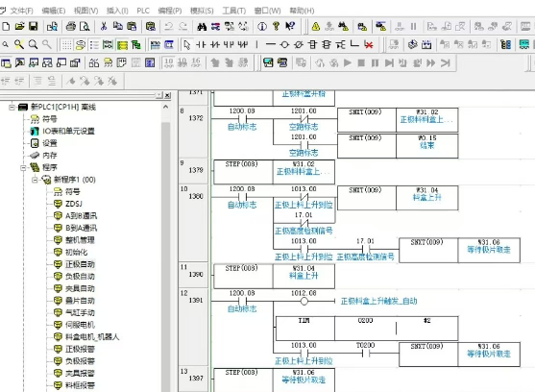Open the 编辑(E) menu
The width and height of the screenshot is (535, 392).
point(54,11)
